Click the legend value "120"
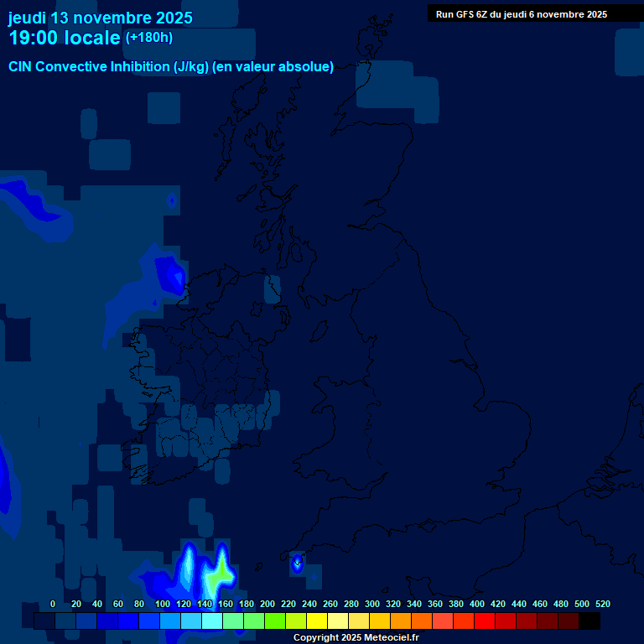This screenshot has width=644, height=644. pos(183,604)
